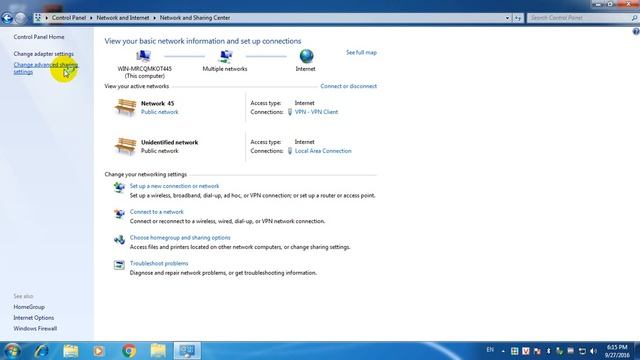This screenshot has height=360, width=640.
Task: Click the Network 45 name text
Action: [x=158, y=103]
